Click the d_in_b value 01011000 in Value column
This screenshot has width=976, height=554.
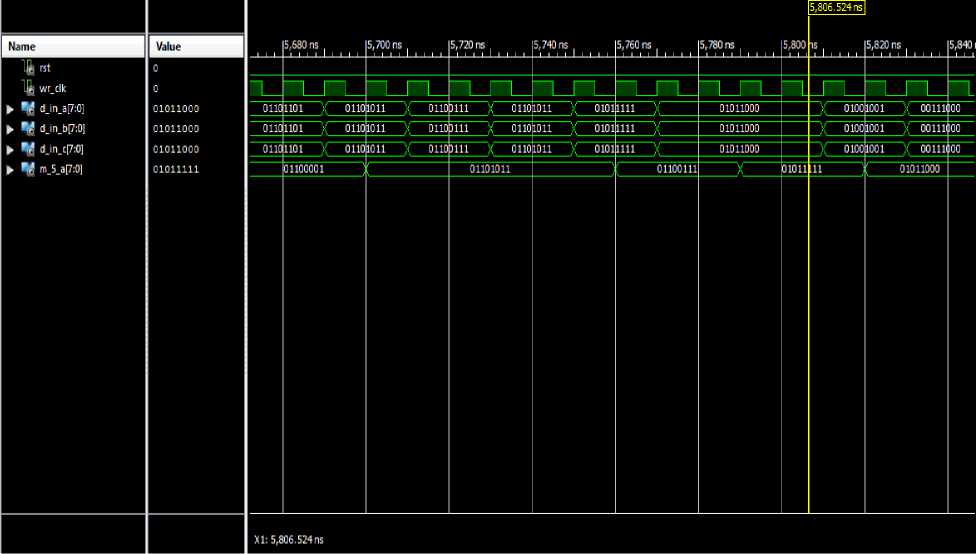(x=176, y=129)
